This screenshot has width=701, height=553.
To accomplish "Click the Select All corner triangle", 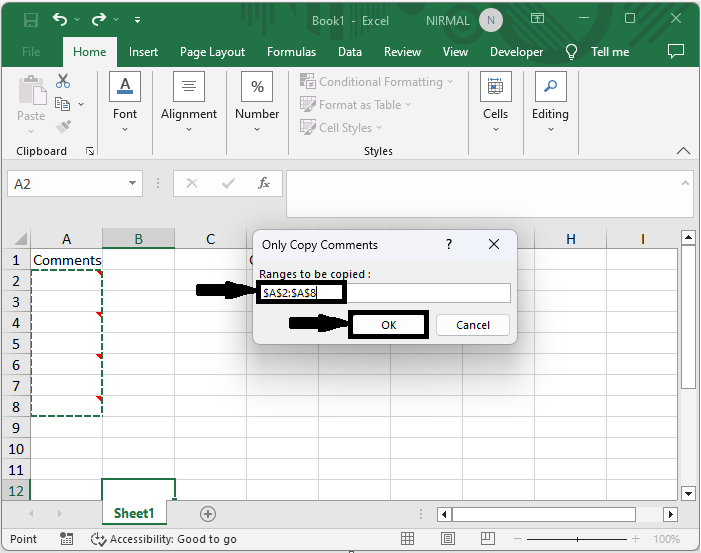I will click(21, 239).
